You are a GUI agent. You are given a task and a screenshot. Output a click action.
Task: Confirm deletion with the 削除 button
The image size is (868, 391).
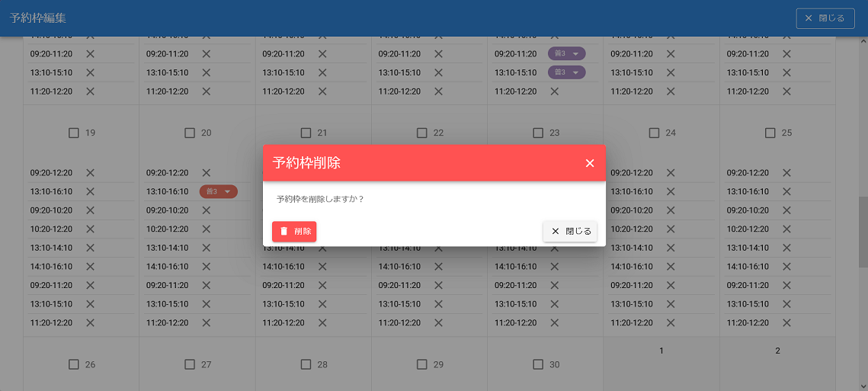[x=294, y=231]
